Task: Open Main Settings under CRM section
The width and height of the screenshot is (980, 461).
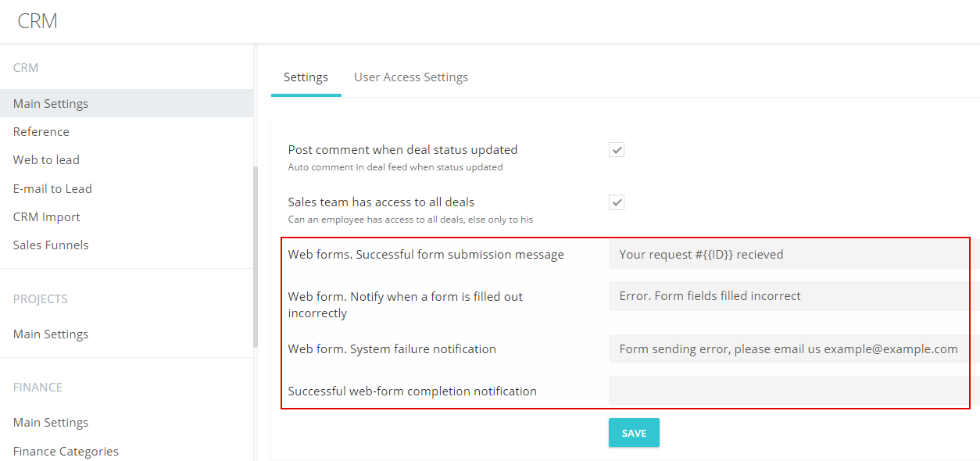Action: 127,103
